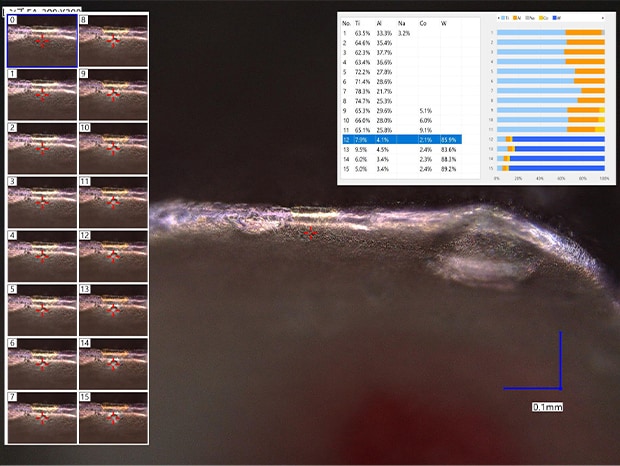Choose thumbnail image number 12

(x=113, y=256)
